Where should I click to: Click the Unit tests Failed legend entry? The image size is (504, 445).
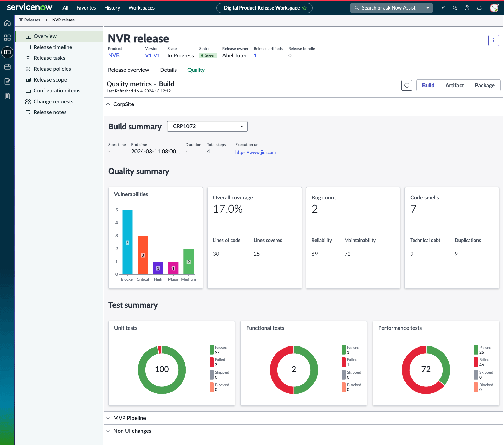point(218,362)
